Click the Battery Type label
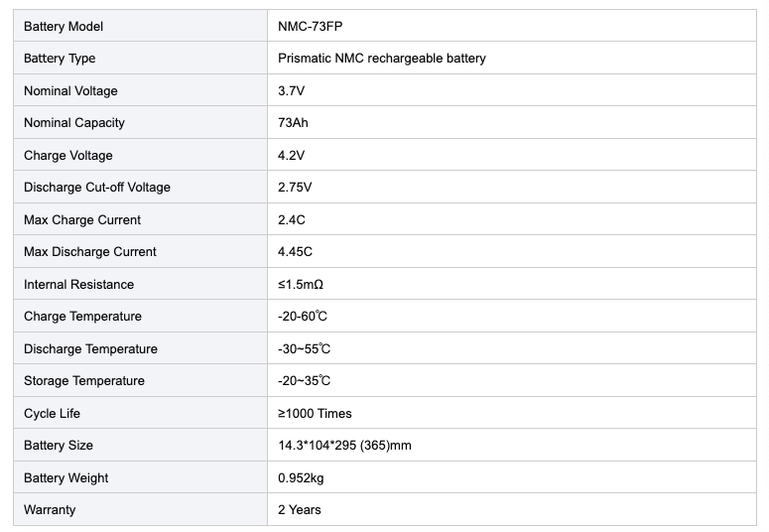The width and height of the screenshot is (769, 532). [x=60, y=59]
